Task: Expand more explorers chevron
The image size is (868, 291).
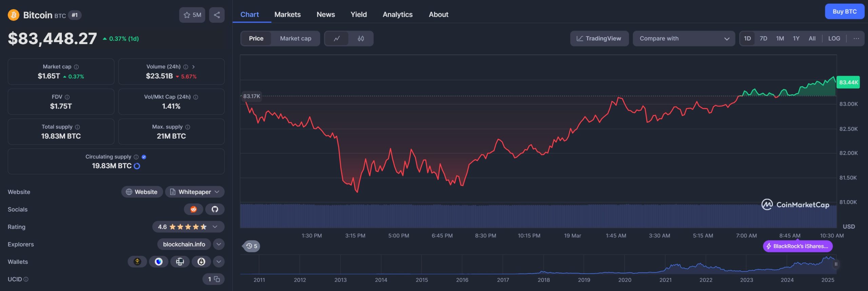Action: click(x=219, y=244)
